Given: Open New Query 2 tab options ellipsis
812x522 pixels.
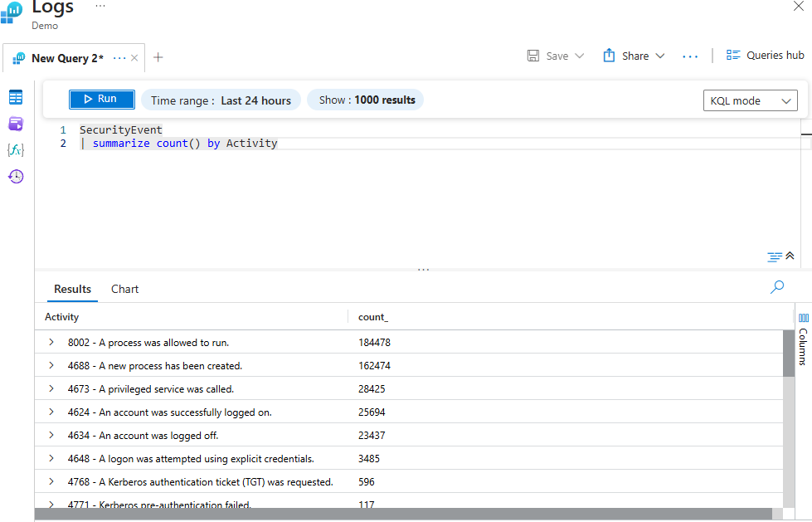Looking at the screenshot, I should [x=119, y=58].
